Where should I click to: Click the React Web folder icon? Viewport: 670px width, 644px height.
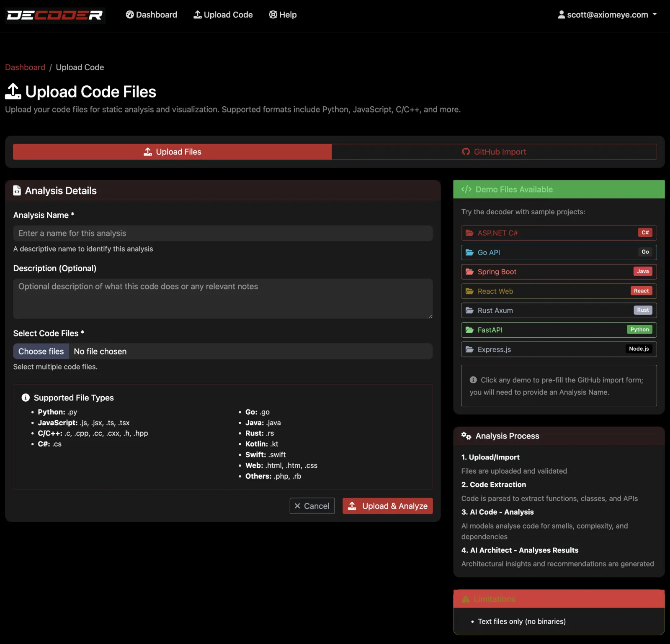pos(470,291)
